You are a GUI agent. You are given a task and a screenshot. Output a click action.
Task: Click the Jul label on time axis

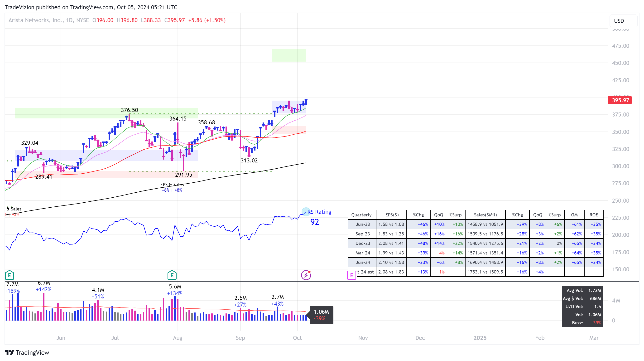point(115,338)
